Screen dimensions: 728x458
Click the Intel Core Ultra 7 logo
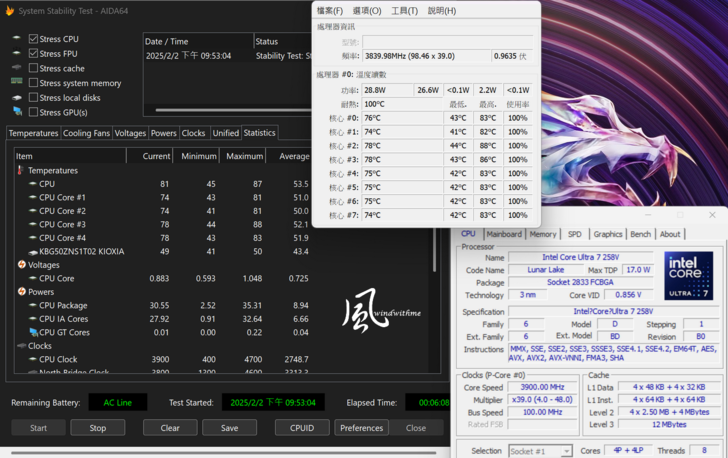coord(688,275)
